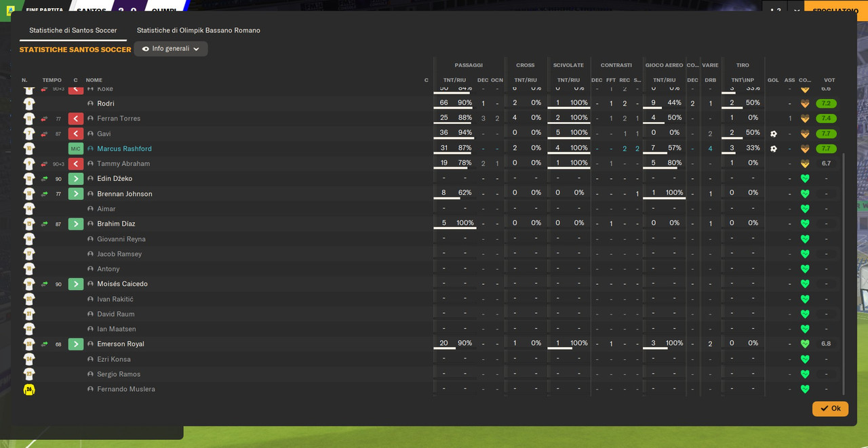Click Antony's green condition heart
This screenshot has width=868, height=448.
click(805, 269)
